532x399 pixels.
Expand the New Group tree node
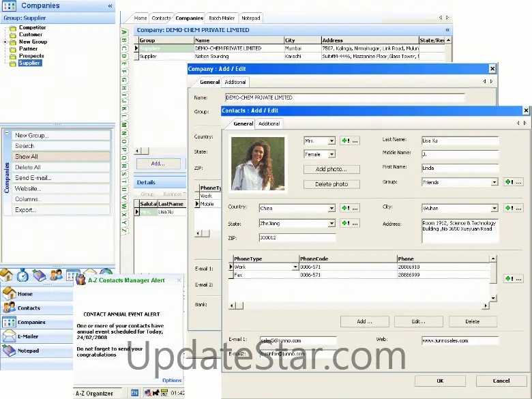coord(5,42)
